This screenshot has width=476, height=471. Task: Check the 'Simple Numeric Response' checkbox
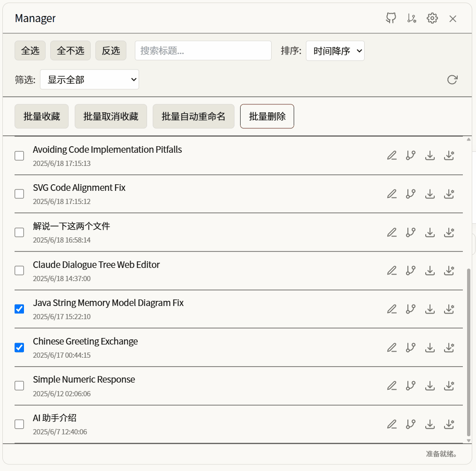pyautogui.click(x=19, y=385)
